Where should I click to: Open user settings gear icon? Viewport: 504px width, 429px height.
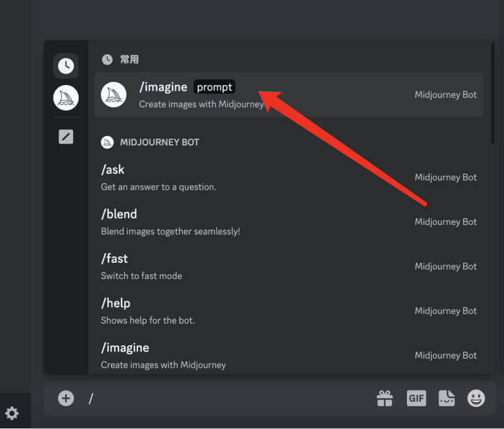12,413
